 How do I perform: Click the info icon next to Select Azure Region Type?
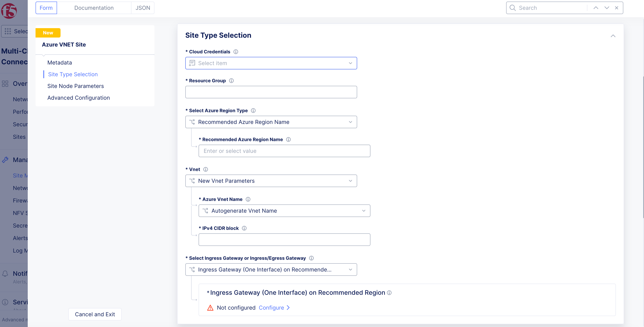[x=253, y=110]
